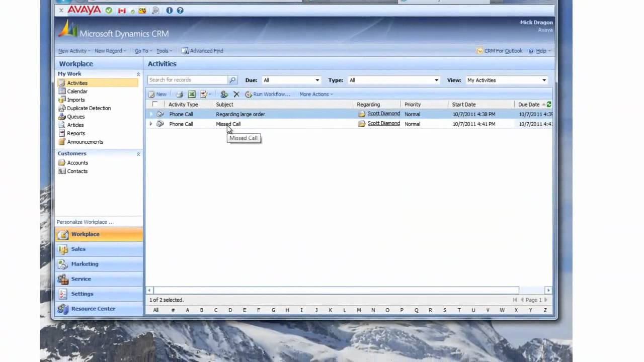
Task: Show all records with All filter
Action: 156,310
